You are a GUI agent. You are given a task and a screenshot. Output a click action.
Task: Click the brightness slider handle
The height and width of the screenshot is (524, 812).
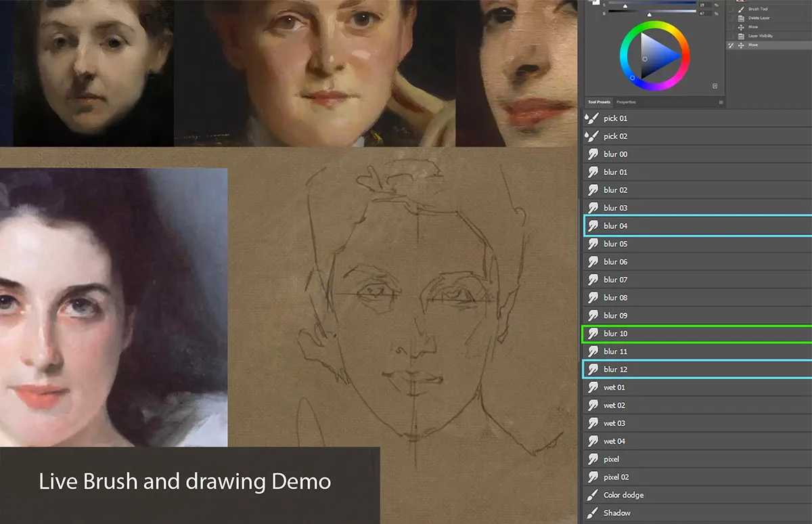click(650, 15)
